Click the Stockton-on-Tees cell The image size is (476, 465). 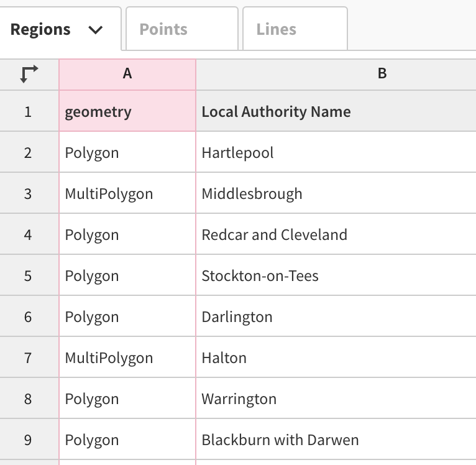point(336,275)
